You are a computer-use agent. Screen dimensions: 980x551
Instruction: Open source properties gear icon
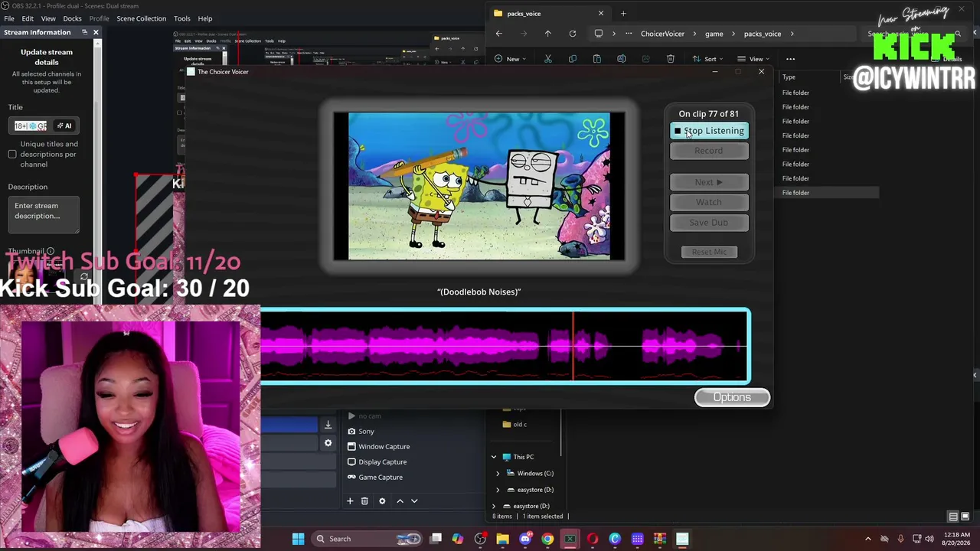point(382,501)
